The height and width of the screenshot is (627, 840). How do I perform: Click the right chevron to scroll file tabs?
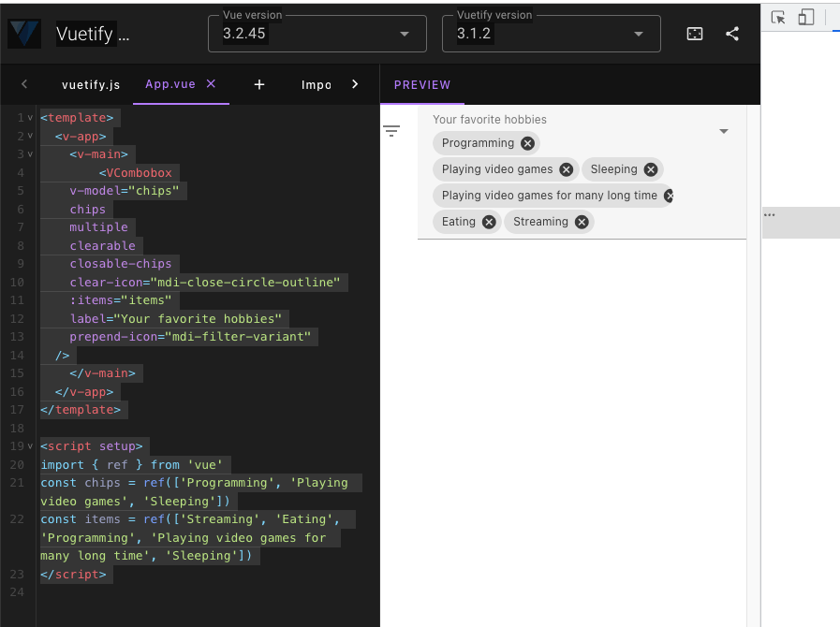pos(354,84)
